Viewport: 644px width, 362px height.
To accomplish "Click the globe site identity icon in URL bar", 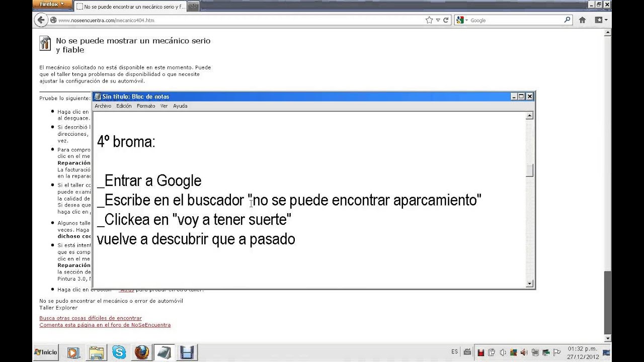I will click(x=53, y=21).
